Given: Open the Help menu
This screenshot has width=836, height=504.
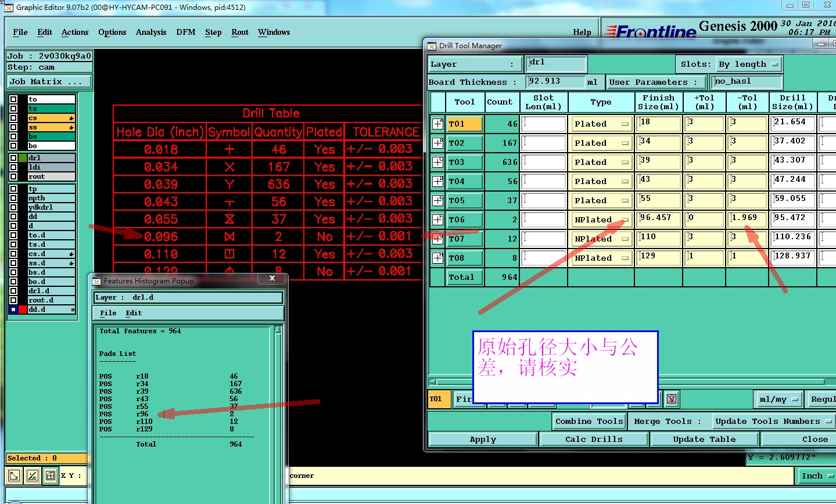Looking at the screenshot, I should point(582,33).
